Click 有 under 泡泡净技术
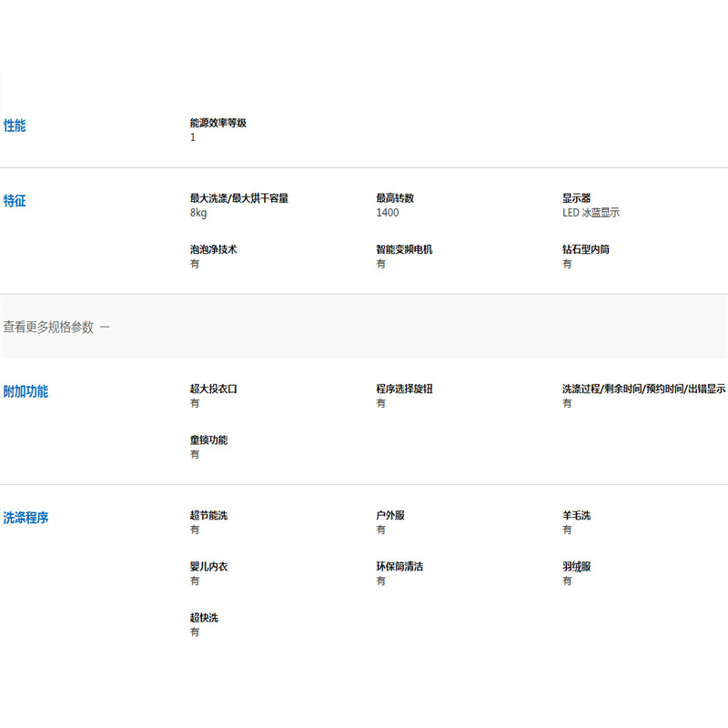 click(195, 264)
